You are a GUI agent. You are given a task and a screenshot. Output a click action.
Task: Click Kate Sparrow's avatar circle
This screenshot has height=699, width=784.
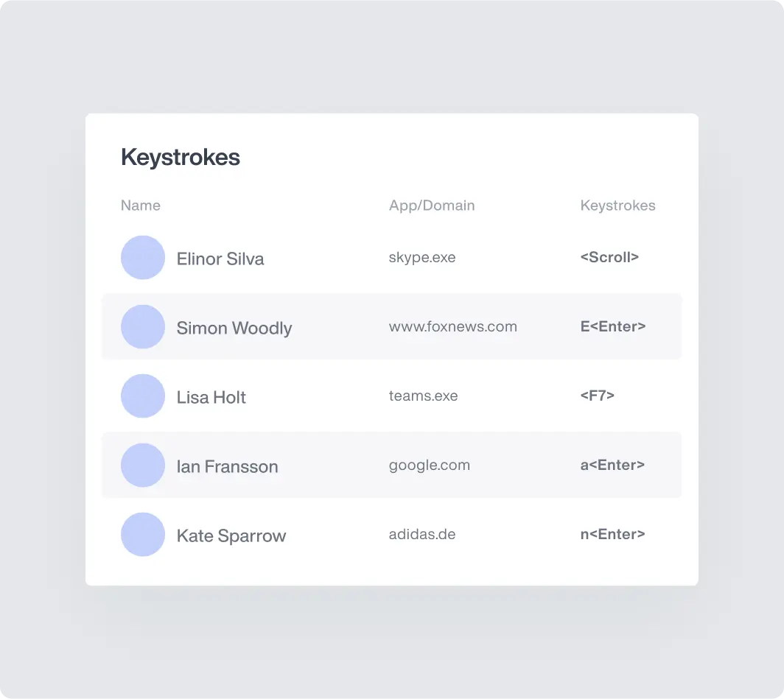tap(142, 535)
